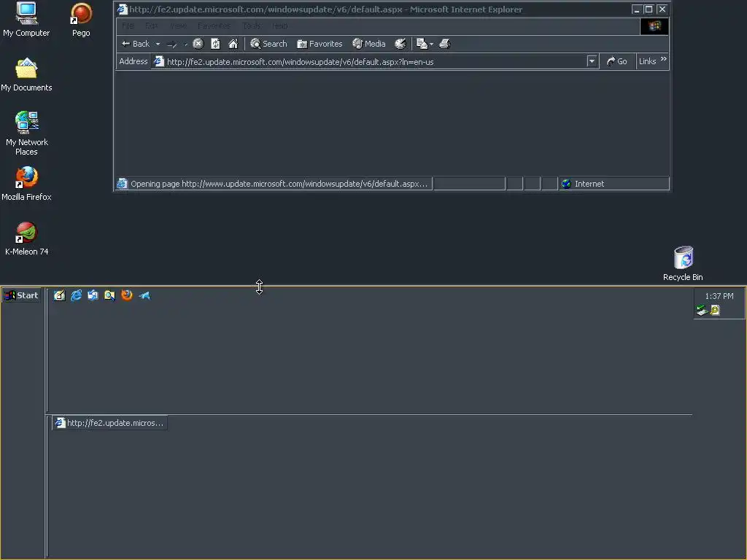Click the Internet security zone indicator
747x560 pixels.
pyautogui.click(x=614, y=184)
